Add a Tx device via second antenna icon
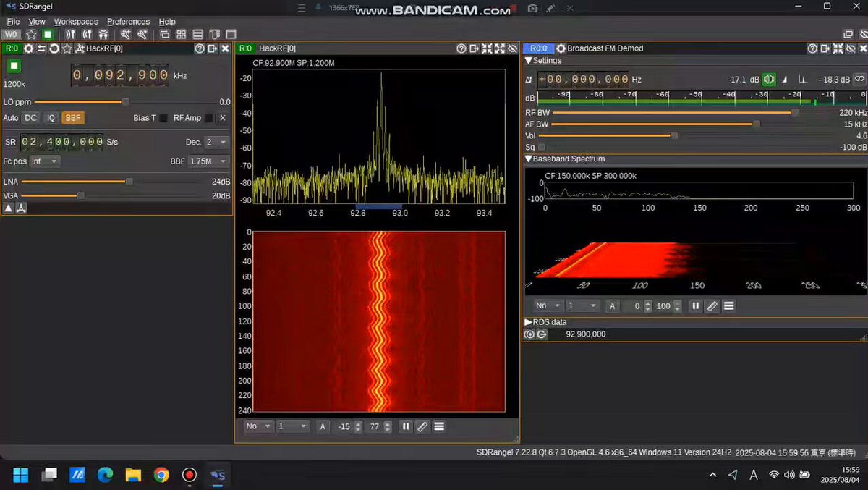The width and height of the screenshot is (868, 490). 87,34
